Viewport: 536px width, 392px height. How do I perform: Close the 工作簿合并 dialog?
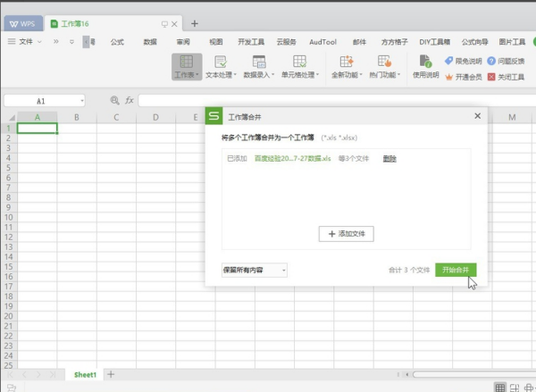point(477,116)
